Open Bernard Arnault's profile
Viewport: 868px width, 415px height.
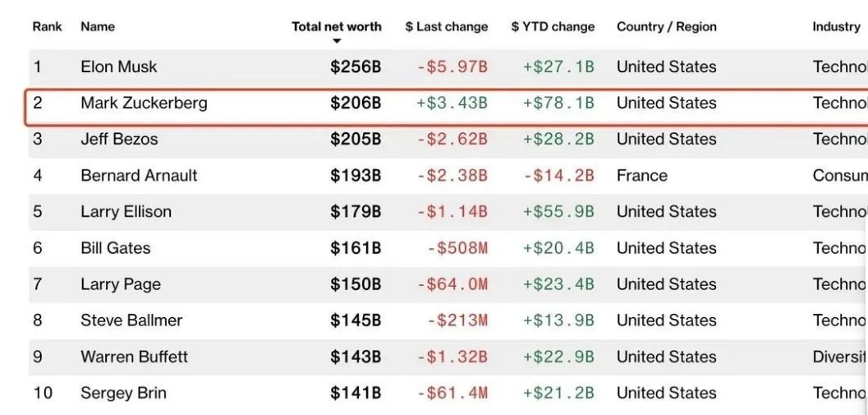coord(139,175)
